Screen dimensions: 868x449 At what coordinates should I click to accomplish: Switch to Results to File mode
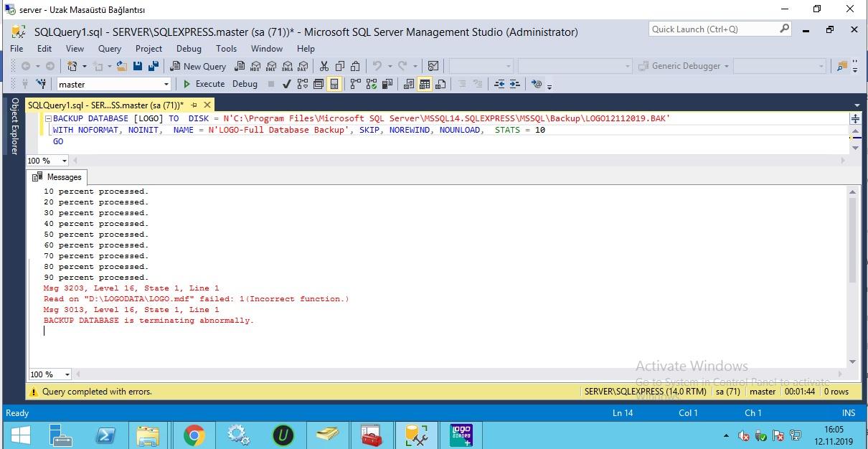(440, 84)
